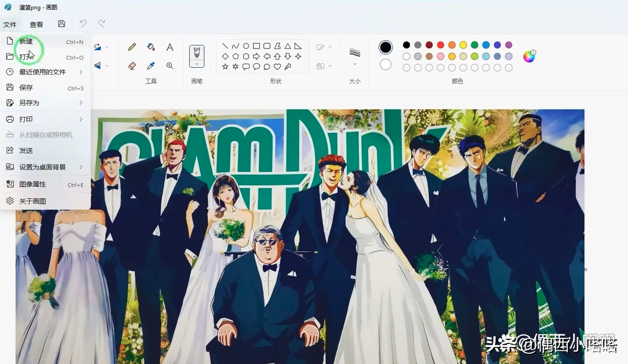Pick the purple palette color
This screenshot has height=364, width=628.
pyautogui.click(x=509, y=45)
